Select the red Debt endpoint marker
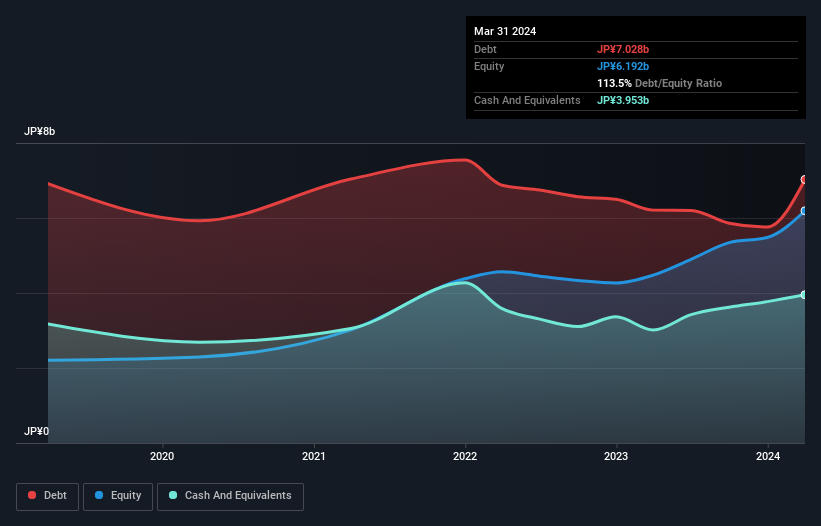Image resolution: width=821 pixels, height=526 pixels. tap(804, 180)
